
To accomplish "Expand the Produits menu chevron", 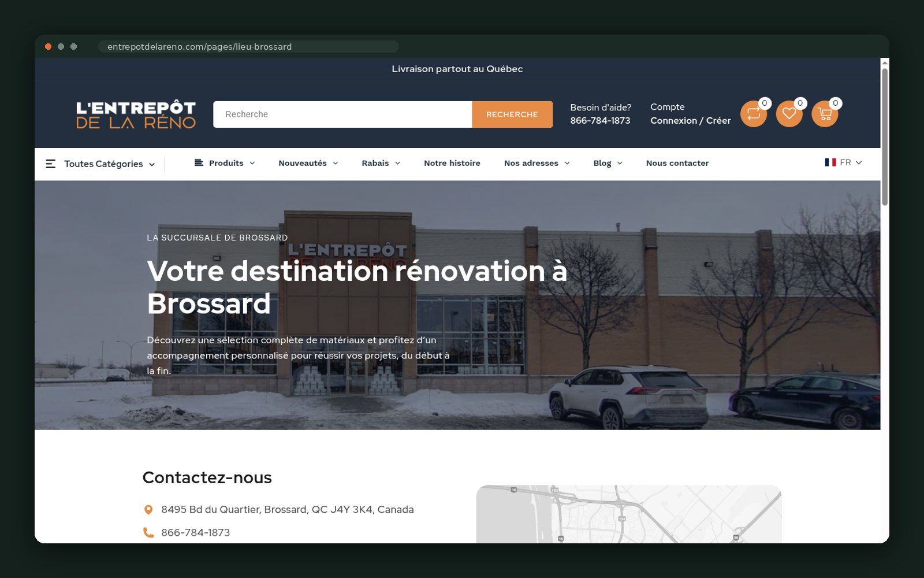I will (x=252, y=164).
